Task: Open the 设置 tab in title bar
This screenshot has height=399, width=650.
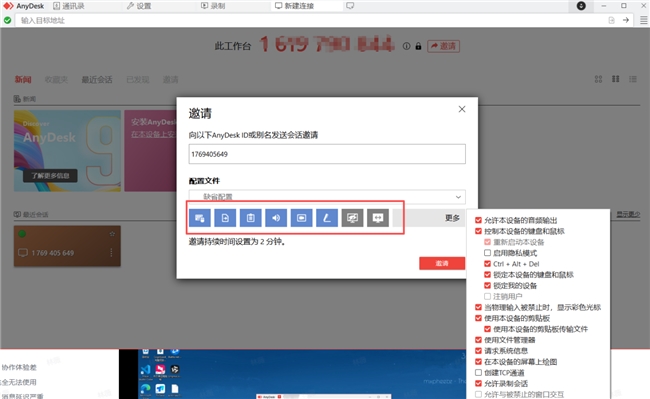Action: (x=139, y=6)
